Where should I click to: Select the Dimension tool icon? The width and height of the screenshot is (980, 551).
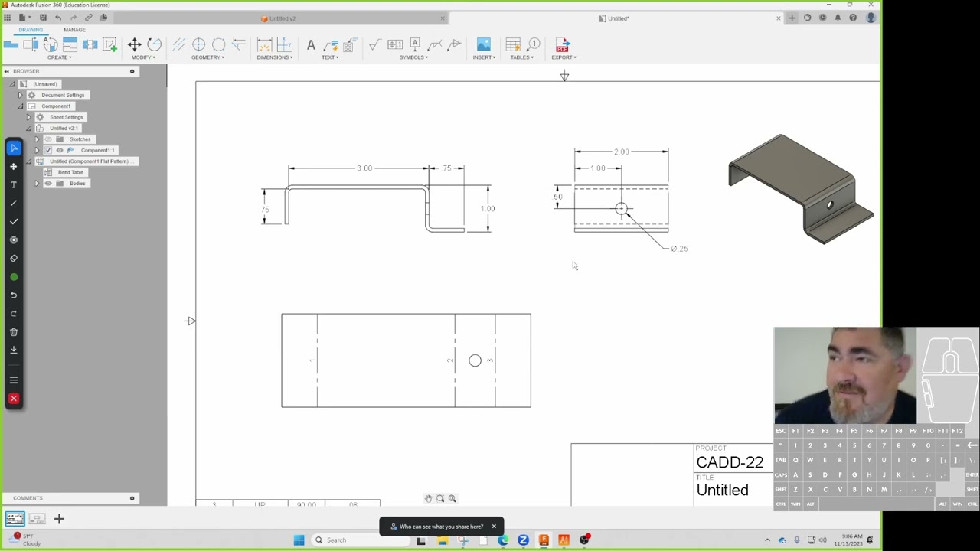[x=264, y=45]
